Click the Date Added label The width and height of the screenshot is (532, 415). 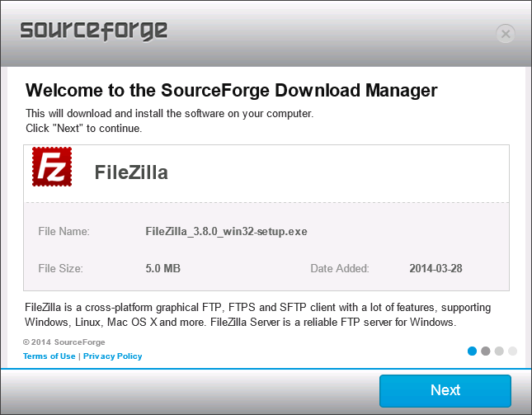pos(340,268)
